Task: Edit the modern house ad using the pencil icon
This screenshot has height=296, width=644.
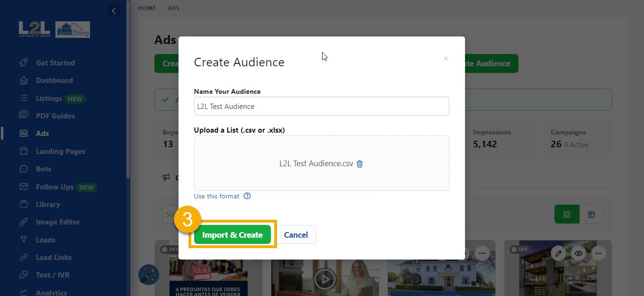Action: tap(558, 253)
